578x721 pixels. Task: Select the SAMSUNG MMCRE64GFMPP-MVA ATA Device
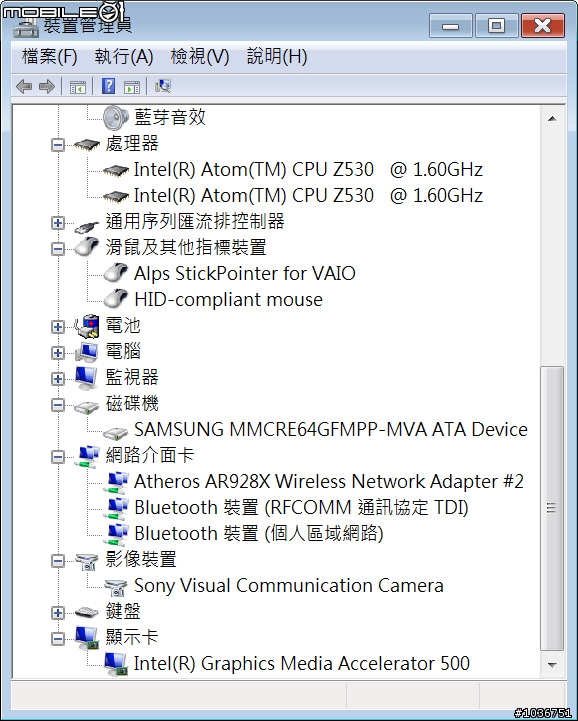[x=331, y=429]
